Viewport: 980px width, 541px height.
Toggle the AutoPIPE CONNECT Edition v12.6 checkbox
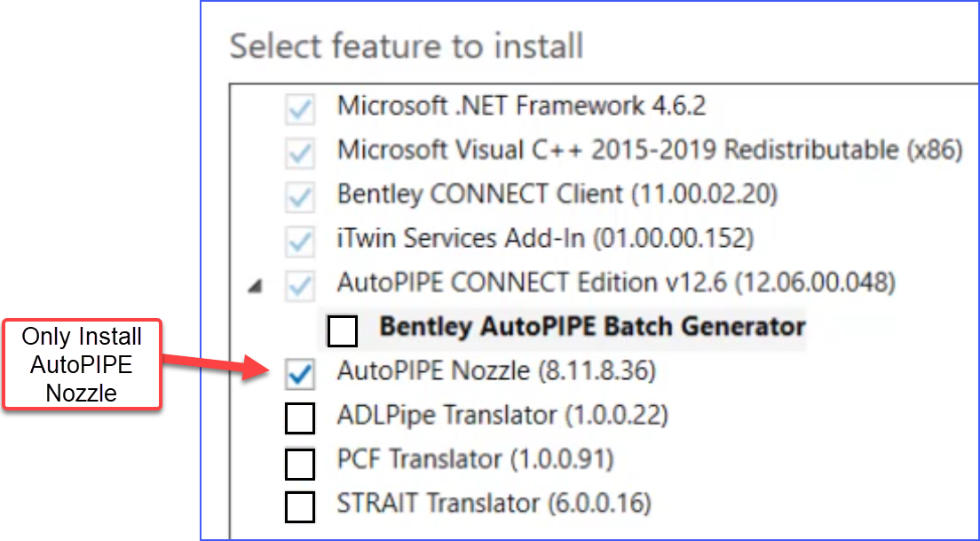click(301, 285)
